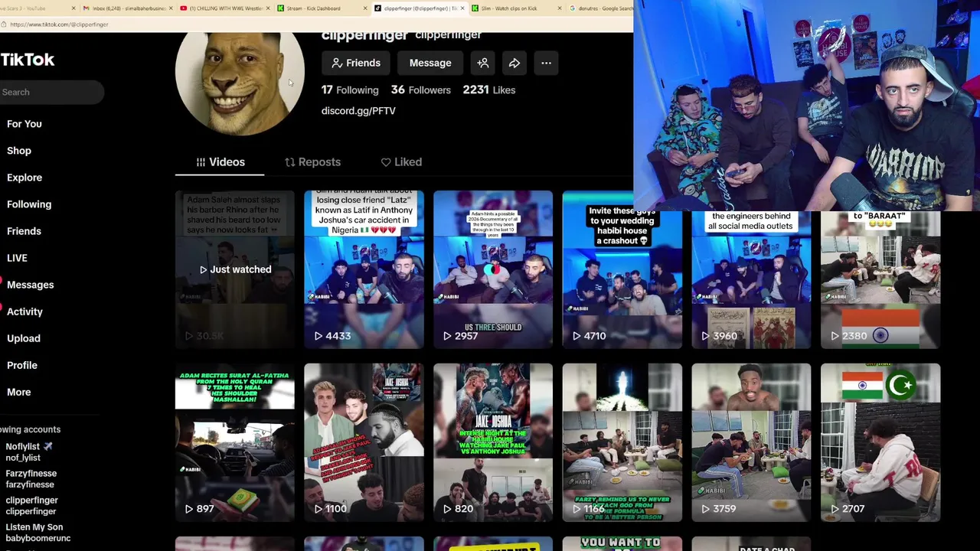Image resolution: width=980 pixels, height=551 pixels.
Task: Open Farzyfinesse following account
Action: pos(31,478)
